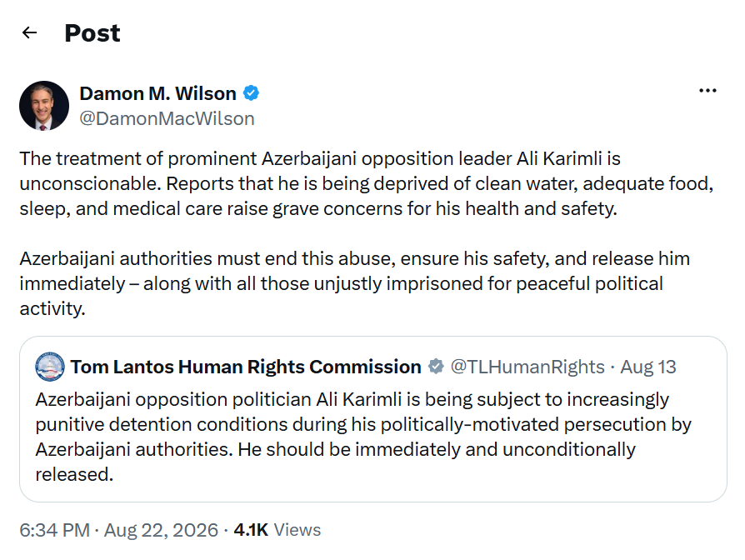Click main post text starting "The treatment"
Screen dimensions: 745x560
click(x=367, y=183)
